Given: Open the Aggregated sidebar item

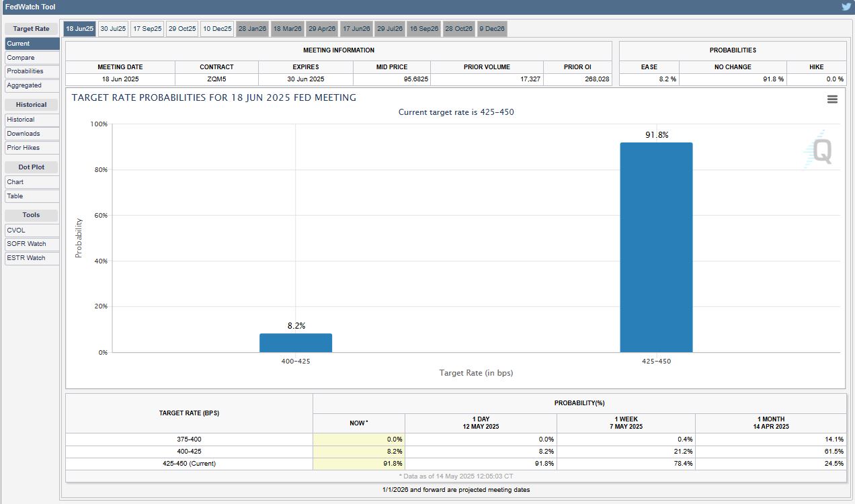Looking at the screenshot, I should click(32, 85).
